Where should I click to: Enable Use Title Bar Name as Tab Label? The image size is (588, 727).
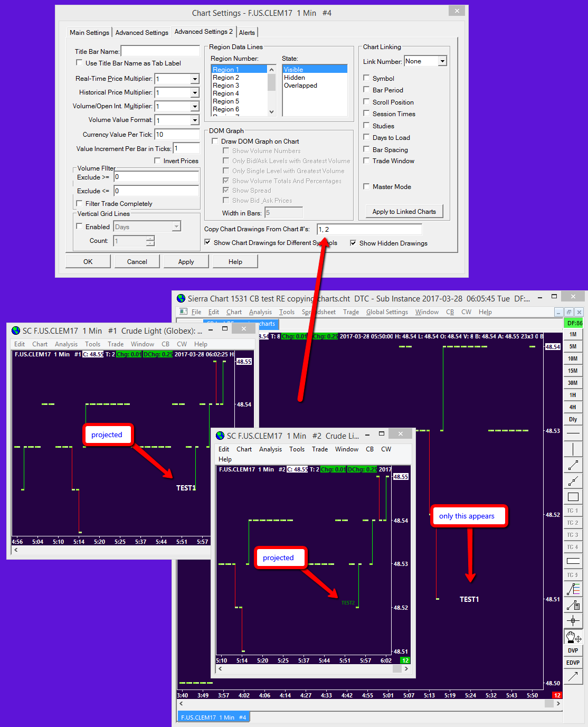[79, 63]
